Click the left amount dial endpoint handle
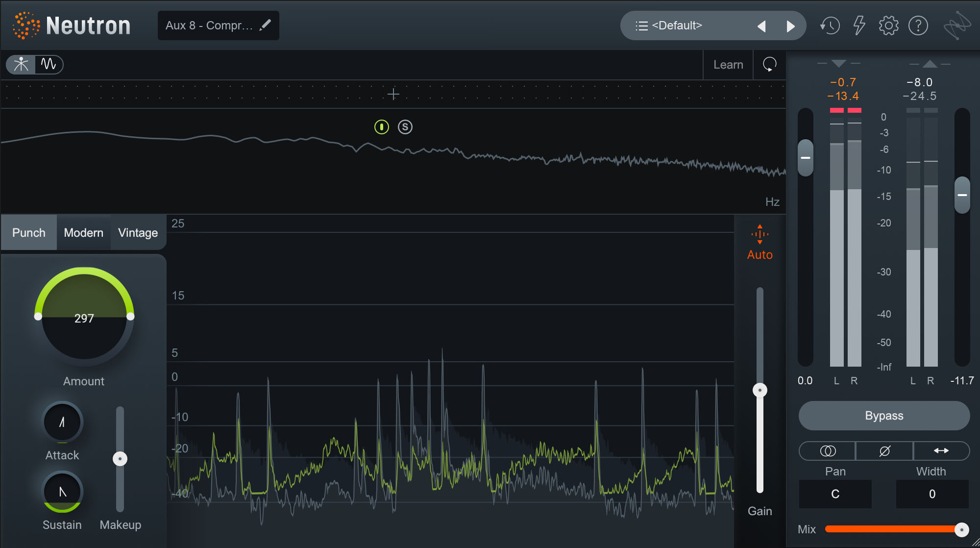 (x=38, y=317)
